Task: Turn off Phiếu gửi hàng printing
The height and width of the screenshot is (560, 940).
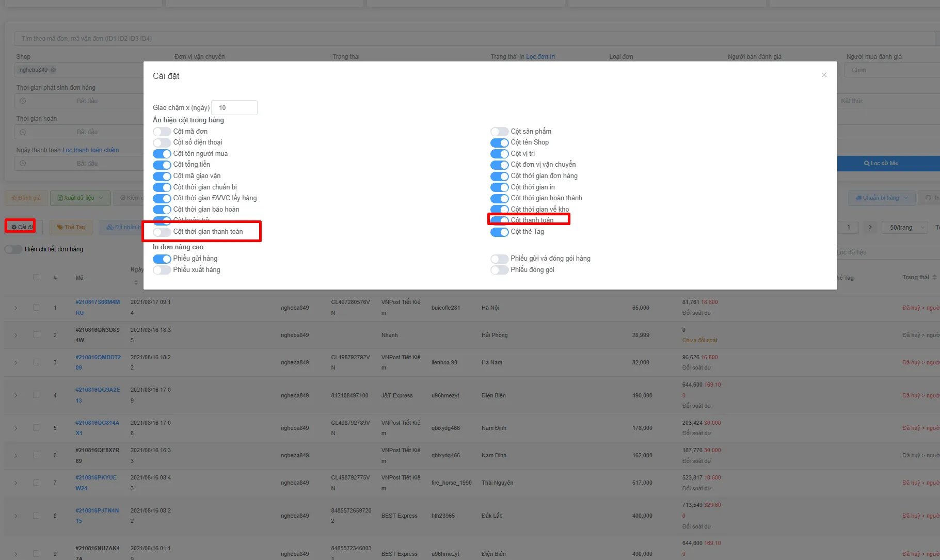Action: pos(162,259)
